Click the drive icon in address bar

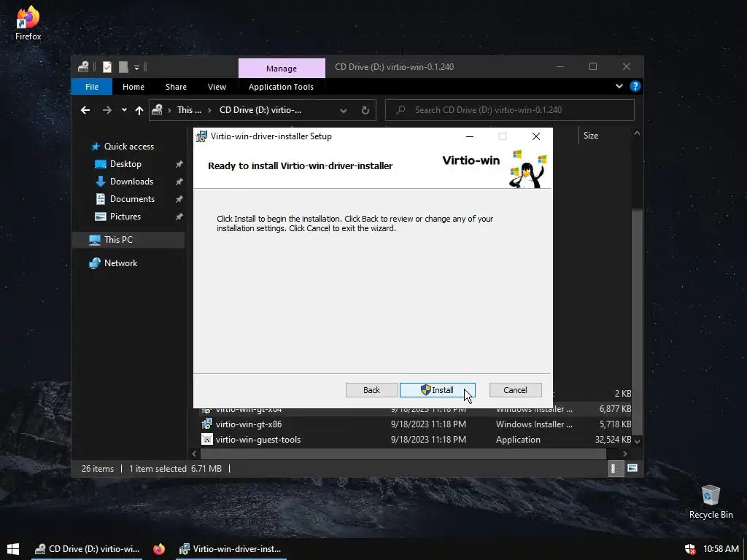pos(158,110)
